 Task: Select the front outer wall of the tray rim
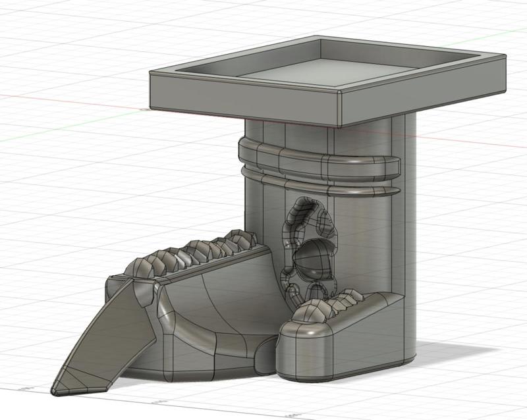pyautogui.click(x=244, y=99)
